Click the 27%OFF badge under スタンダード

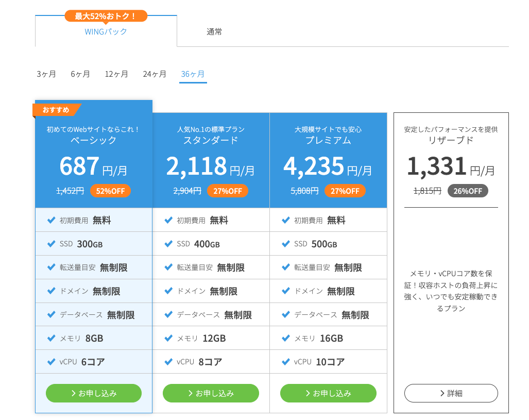tap(228, 191)
